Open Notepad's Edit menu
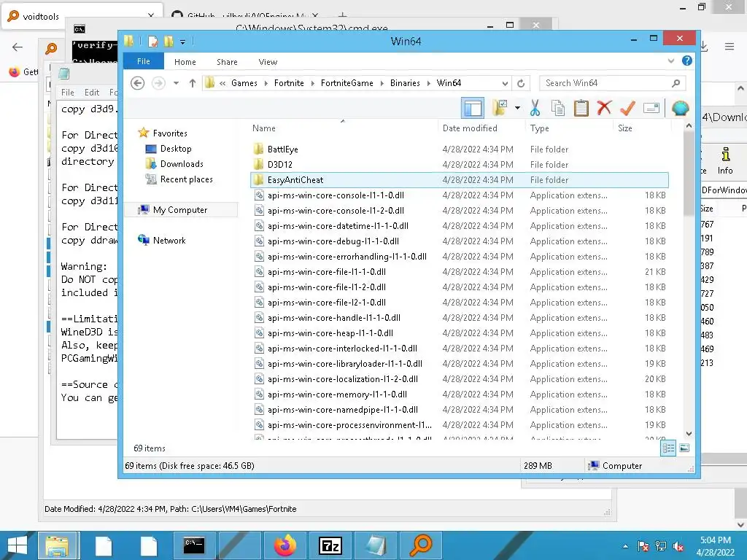Screen dimensions: 747x560 click(92, 93)
